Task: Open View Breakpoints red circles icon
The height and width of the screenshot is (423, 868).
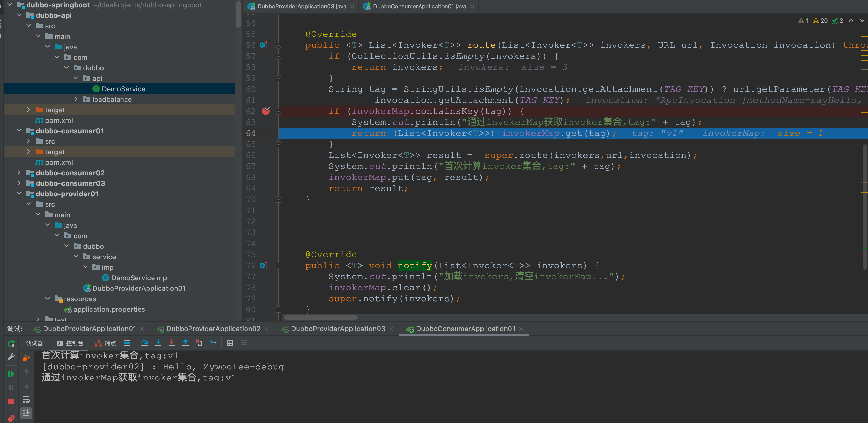Action: point(11,418)
